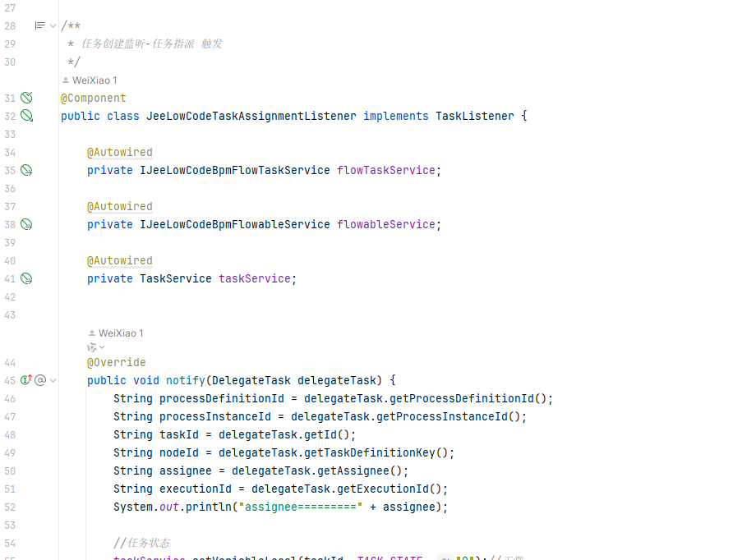The image size is (756, 560).
Task: Click TaskListener interface name in class declaration
Action: (474, 116)
